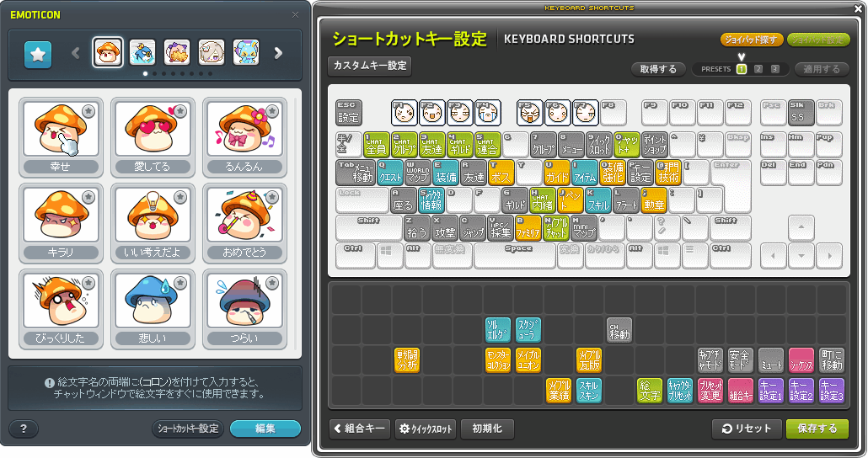Image resolution: width=868 pixels, height=458 pixels.
Task: Favorite the びっくりした emoticon with its star
Action: (x=88, y=283)
